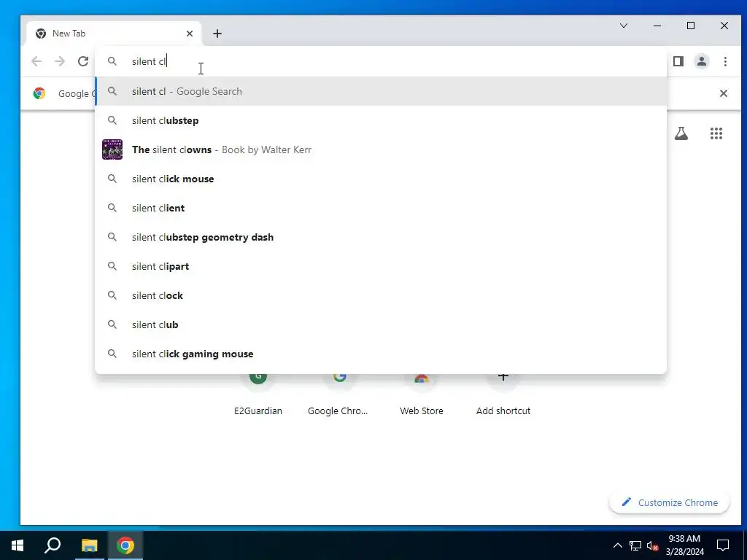The height and width of the screenshot is (560, 747).
Task: Click the address bar input field
Action: (381, 61)
